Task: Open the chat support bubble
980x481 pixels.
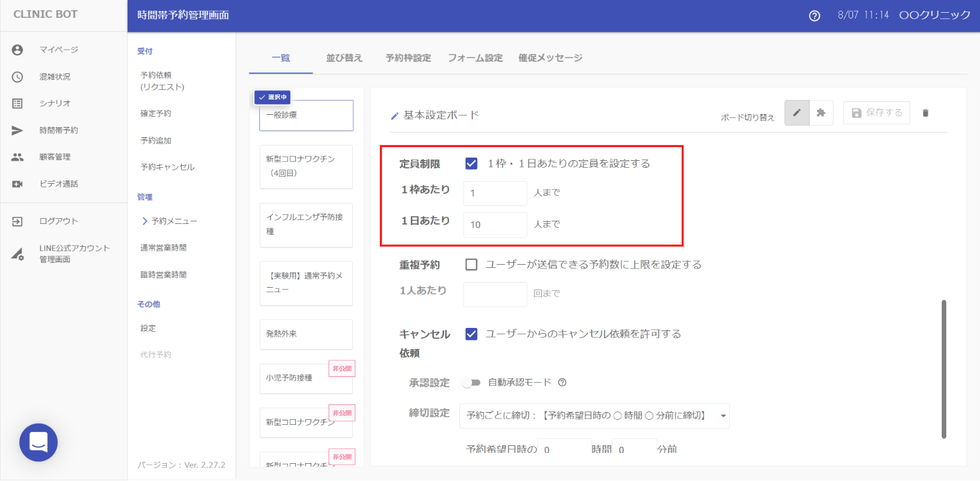Action: pyautogui.click(x=38, y=442)
